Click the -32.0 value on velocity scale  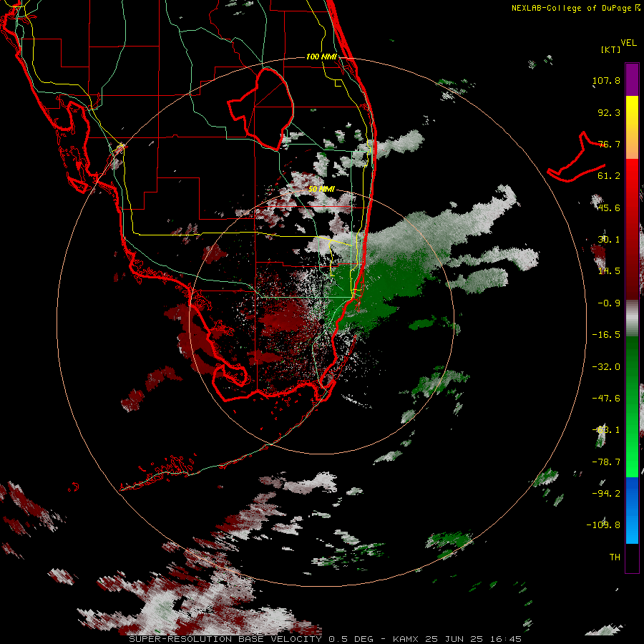(606, 367)
